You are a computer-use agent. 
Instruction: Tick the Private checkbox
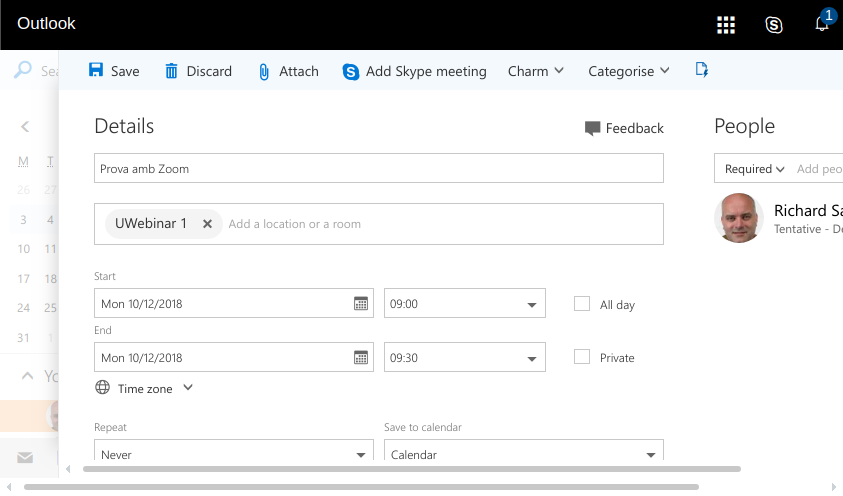tap(582, 357)
